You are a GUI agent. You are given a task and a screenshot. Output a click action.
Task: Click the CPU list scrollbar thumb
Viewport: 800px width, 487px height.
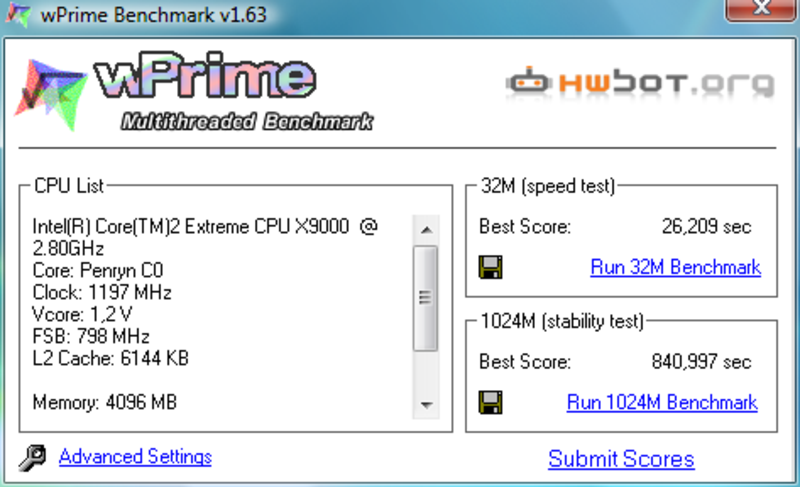tap(426, 298)
